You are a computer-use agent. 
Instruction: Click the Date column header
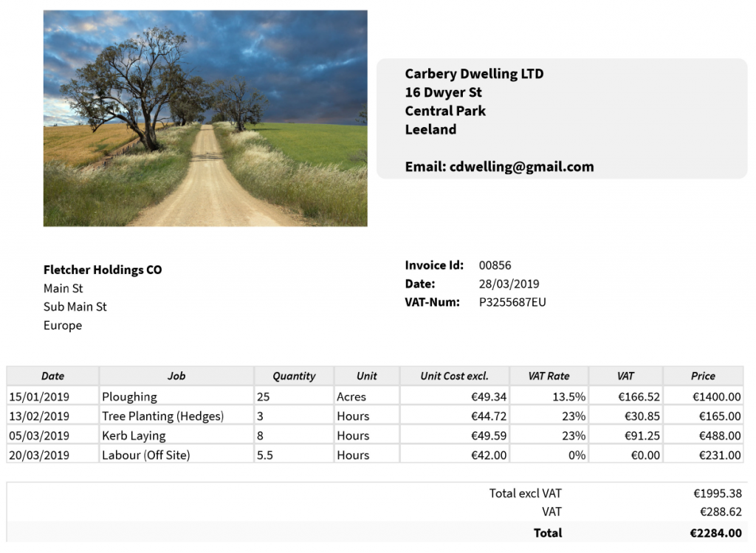tap(52, 376)
